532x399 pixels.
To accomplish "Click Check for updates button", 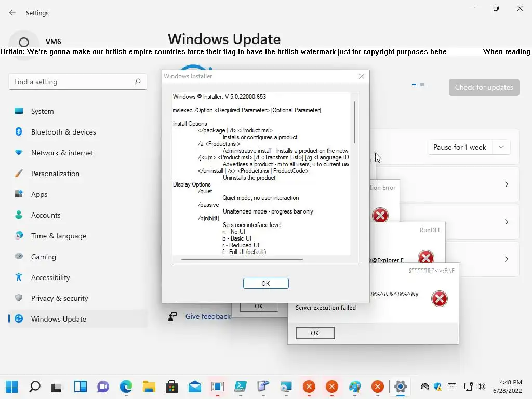I will pyautogui.click(x=484, y=87).
